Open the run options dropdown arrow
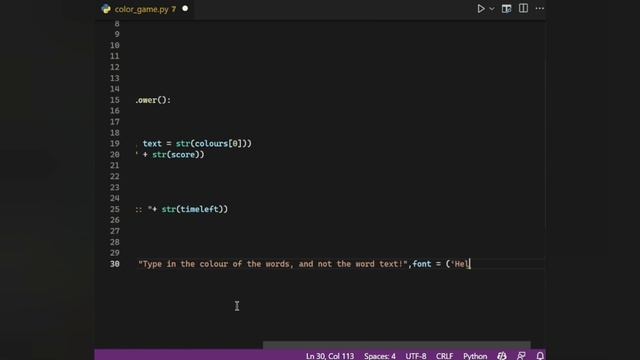 [492, 9]
